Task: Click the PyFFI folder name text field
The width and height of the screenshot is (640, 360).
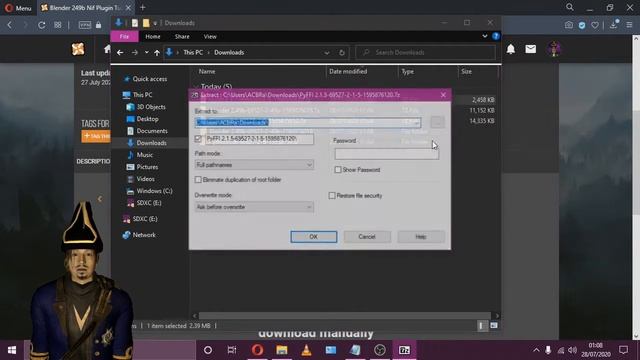Action: tap(260, 139)
